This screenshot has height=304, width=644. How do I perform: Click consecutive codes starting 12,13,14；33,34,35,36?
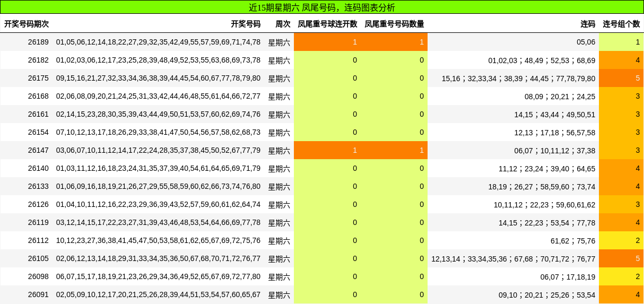[x=514, y=258]
